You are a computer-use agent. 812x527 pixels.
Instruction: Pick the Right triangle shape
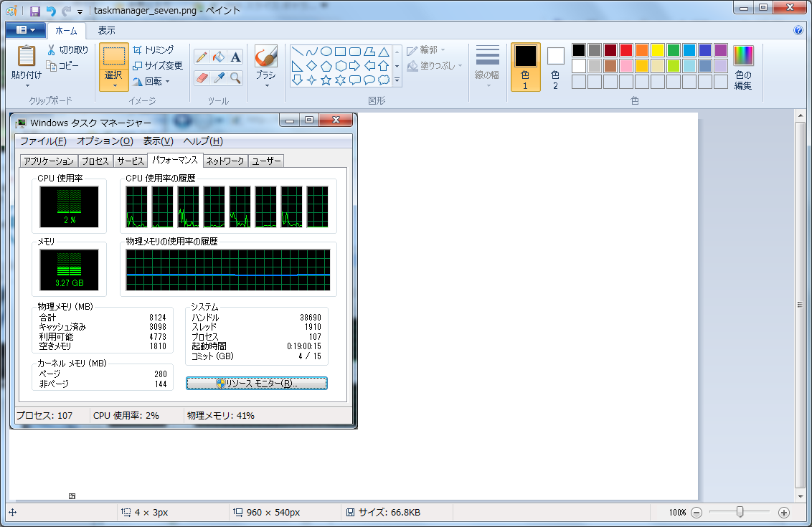(x=297, y=66)
